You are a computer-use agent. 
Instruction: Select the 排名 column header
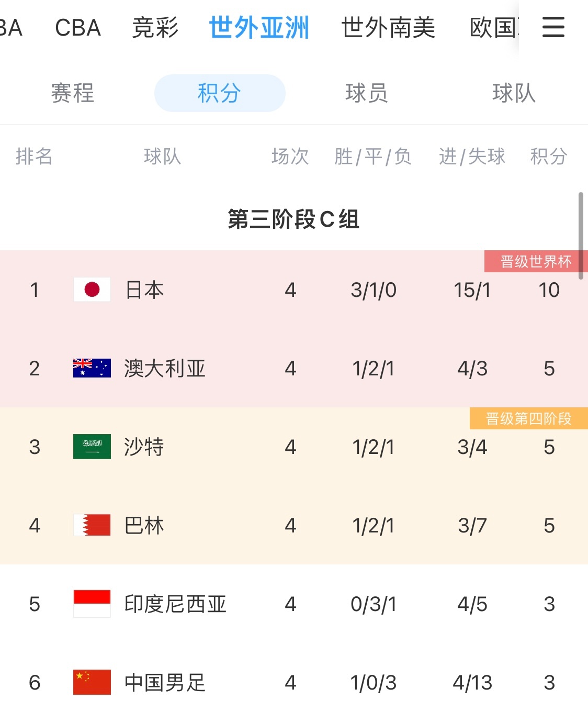33,157
